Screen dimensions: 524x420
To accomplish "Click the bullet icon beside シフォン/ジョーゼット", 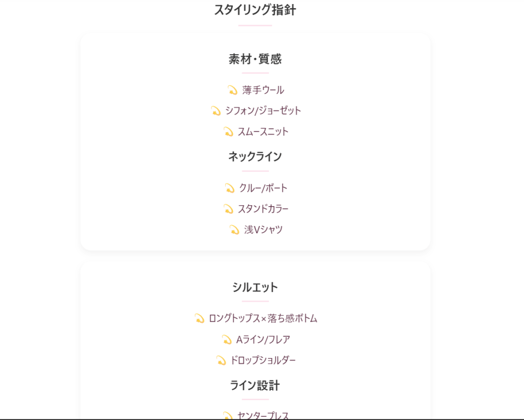I will coord(215,111).
